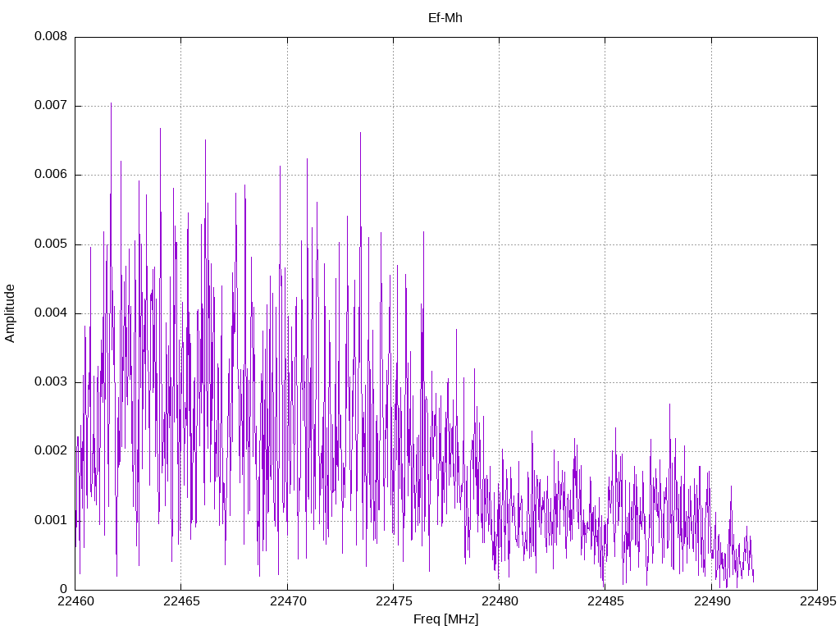This screenshot has width=840, height=630.
Task: Click the Freq [MHz] x-axis label
Action: coord(445,619)
